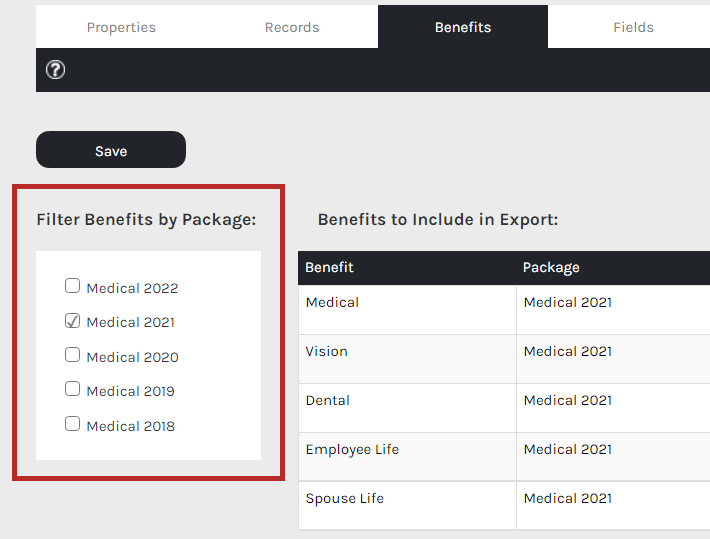Select the Medical 2019 package checkbox
The image size is (710, 539).
point(72,389)
